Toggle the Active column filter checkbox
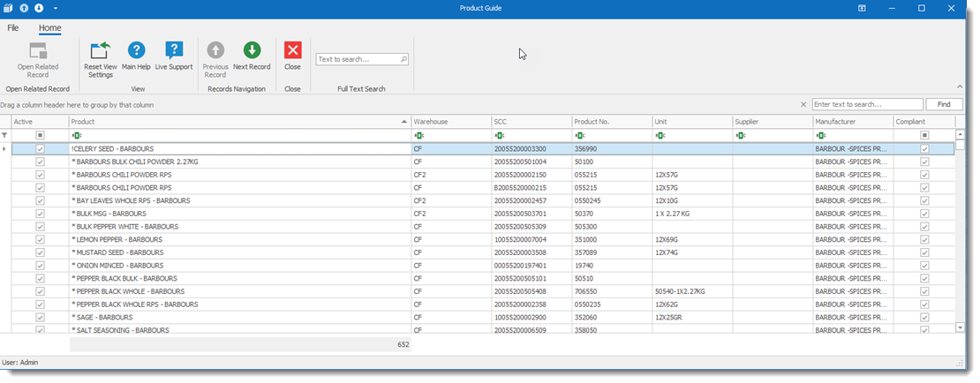 coord(40,136)
